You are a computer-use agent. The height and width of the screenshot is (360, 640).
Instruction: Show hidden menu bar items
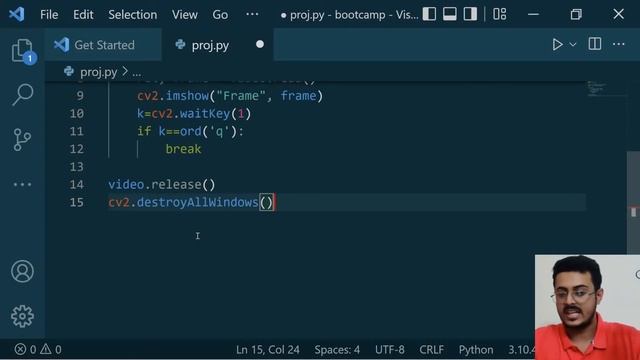pyautogui.click(x=252, y=14)
